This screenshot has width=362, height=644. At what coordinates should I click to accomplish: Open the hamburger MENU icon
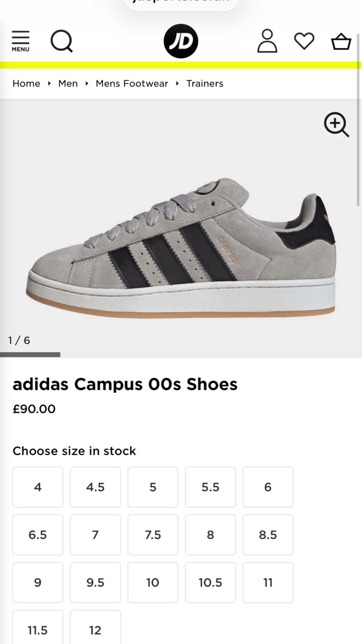(21, 41)
